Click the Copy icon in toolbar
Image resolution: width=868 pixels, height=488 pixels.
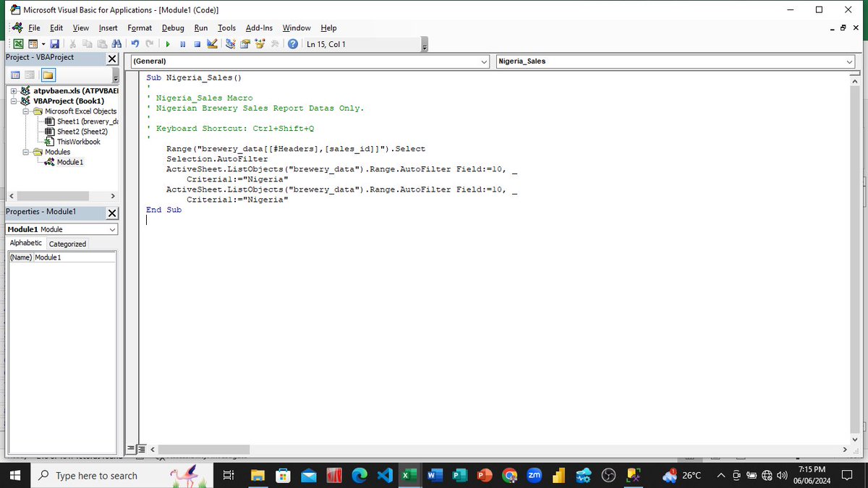point(87,45)
